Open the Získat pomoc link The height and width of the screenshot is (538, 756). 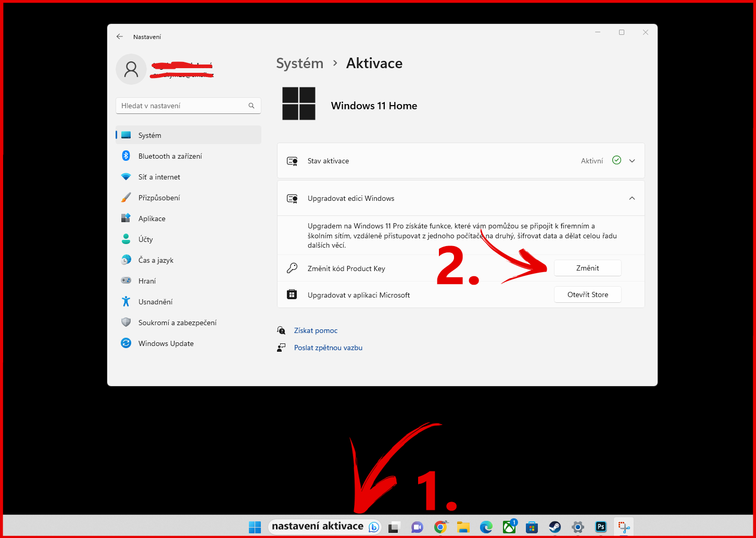pos(316,330)
